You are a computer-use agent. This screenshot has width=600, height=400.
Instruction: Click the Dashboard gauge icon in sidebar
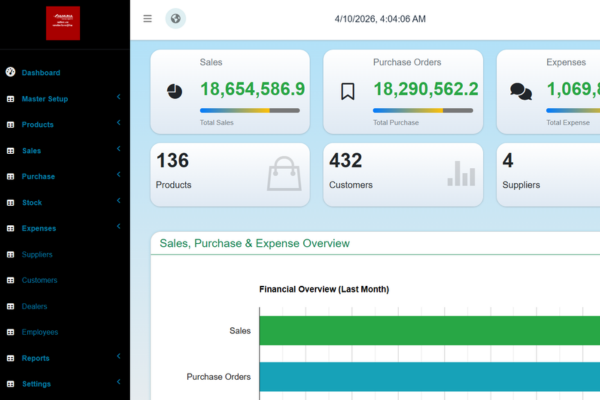click(10, 73)
